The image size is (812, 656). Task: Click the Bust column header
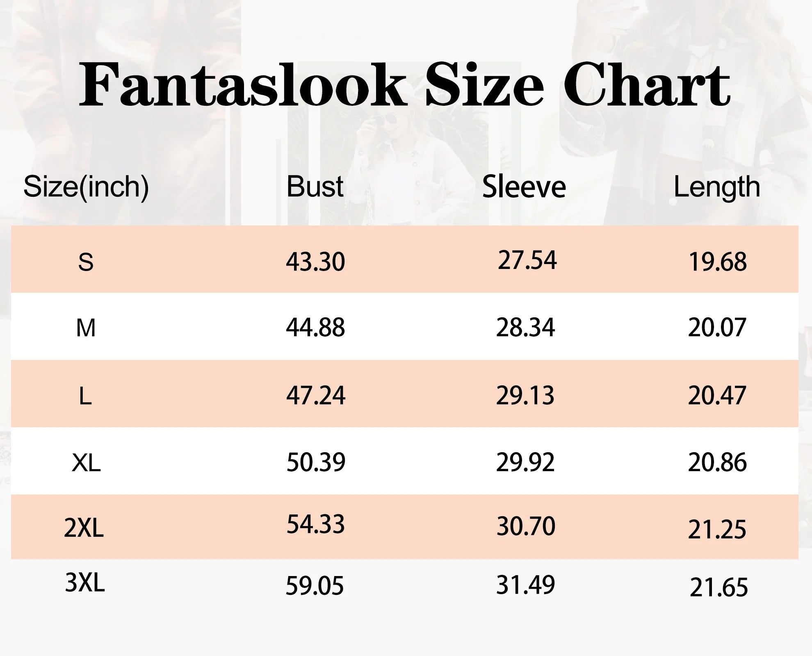pos(315,187)
